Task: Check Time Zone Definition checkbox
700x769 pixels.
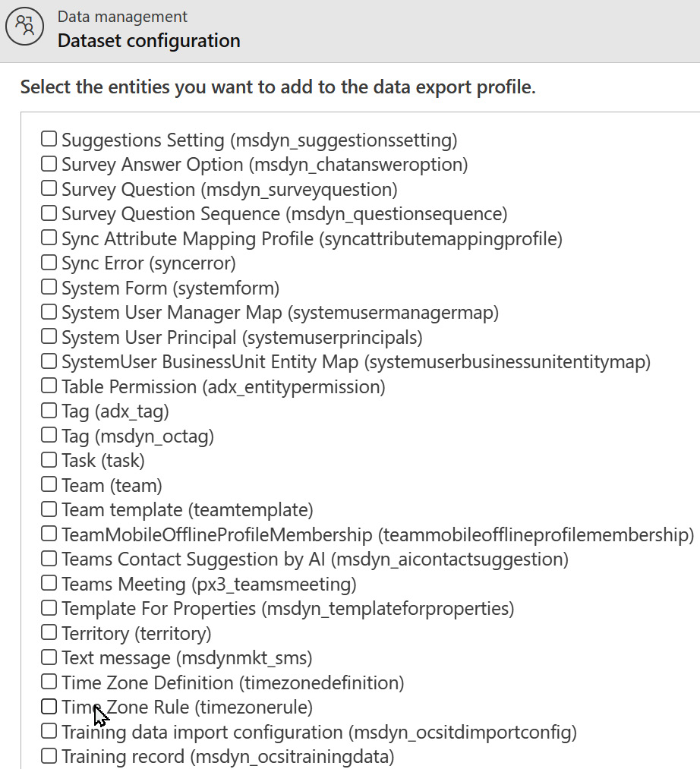Action: click(x=49, y=682)
